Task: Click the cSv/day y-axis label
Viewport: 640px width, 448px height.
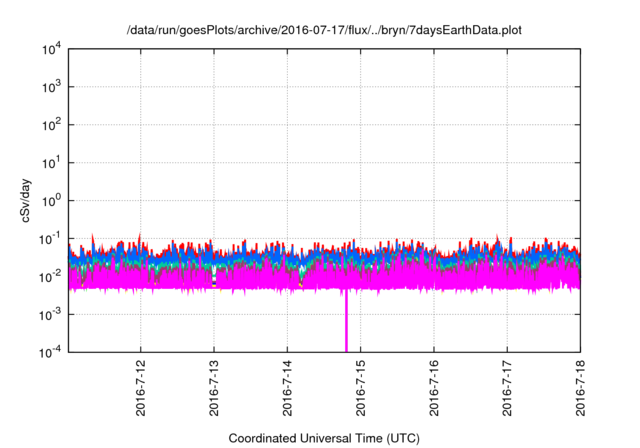Action: point(26,200)
